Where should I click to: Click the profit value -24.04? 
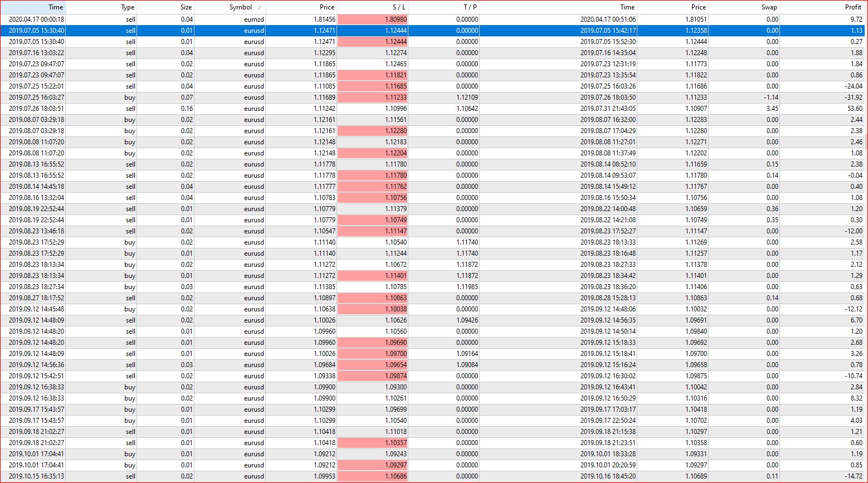[x=854, y=86]
